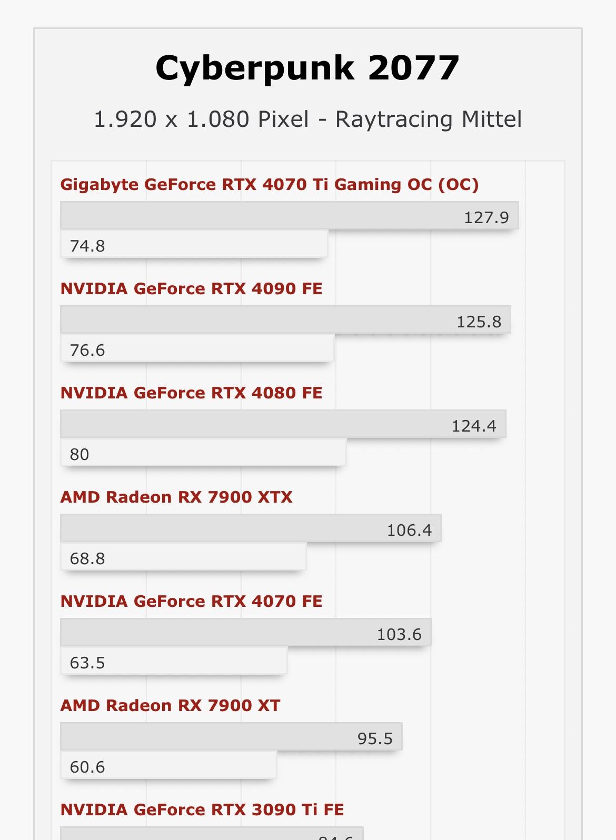The width and height of the screenshot is (616, 840).
Task: Select the bar showing 80
Action: 203,453
